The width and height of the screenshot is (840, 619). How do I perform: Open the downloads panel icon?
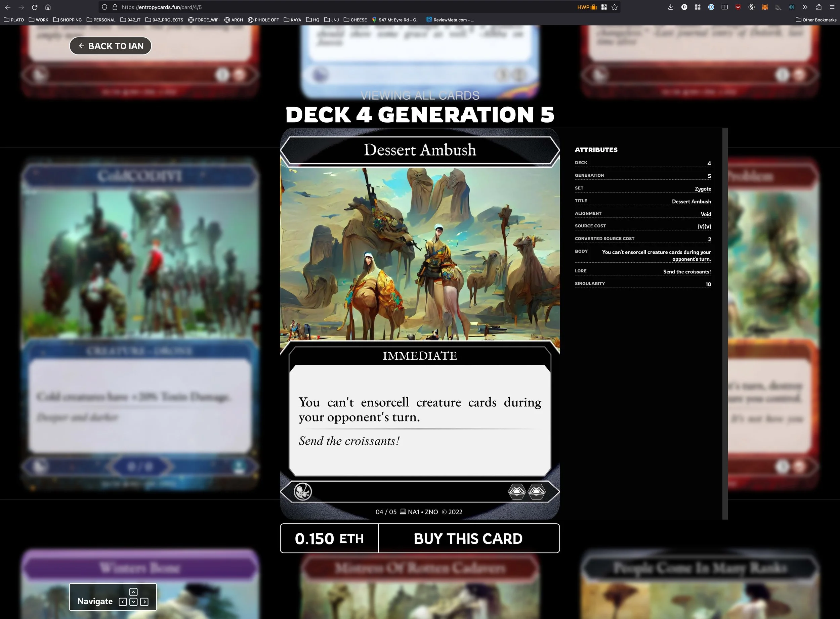(x=671, y=7)
